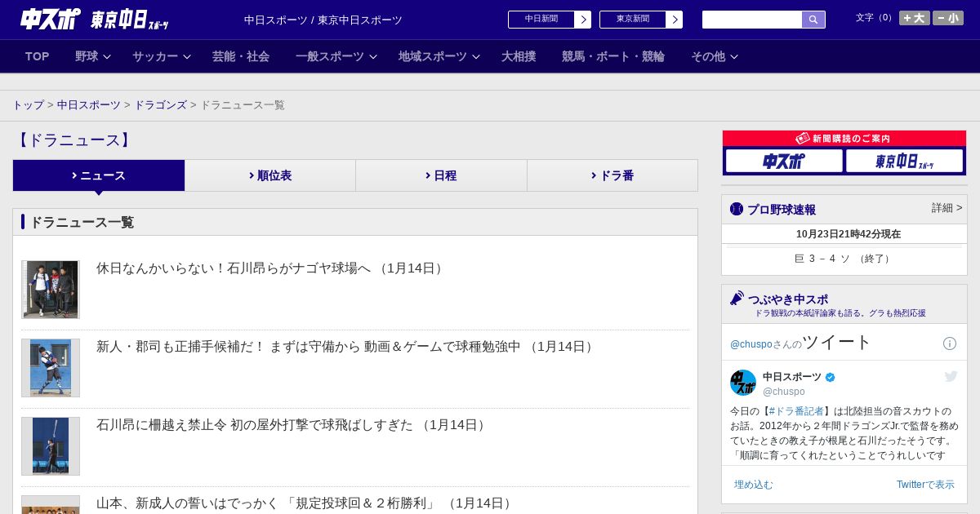Switch to the 日程 tab
The width and height of the screenshot is (980, 514).
pos(441,175)
